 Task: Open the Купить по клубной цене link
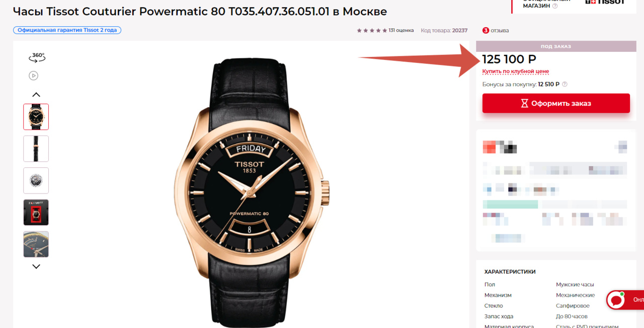[x=515, y=72]
